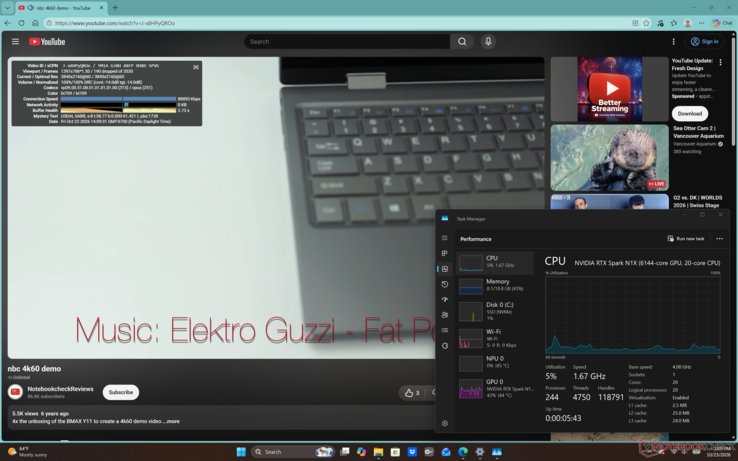Open G2 vs. DK Worlds video title
Screen dimensions: 738x461
698,202
